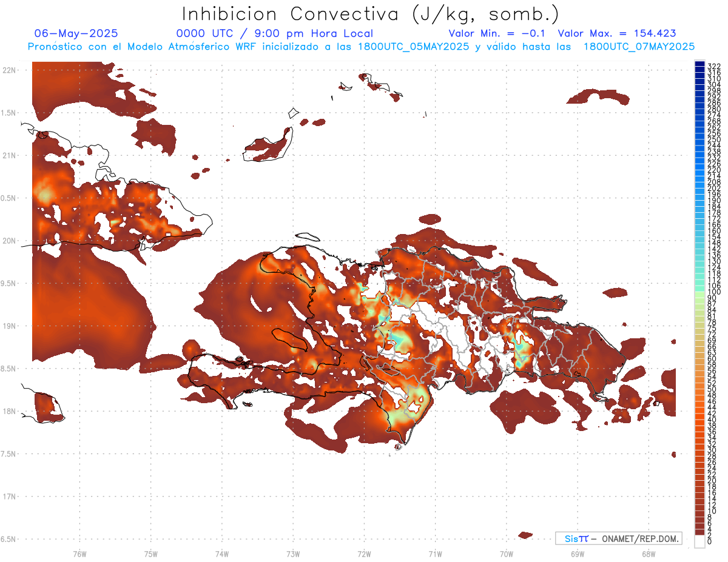This screenshot has height=562, width=728.
Task: Click the 'Valor Min. = -0.1' readout
Action: 497,33
